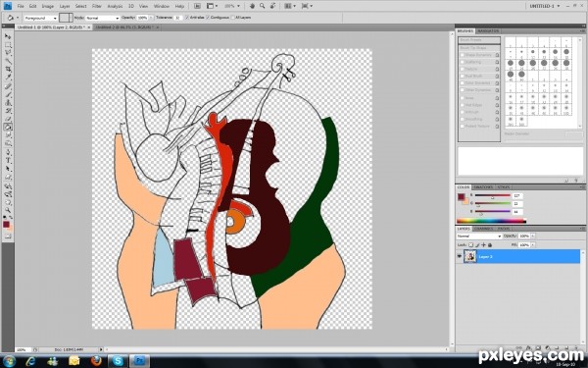588x368 pixels.
Task: Switch to the Swatches tab
Action: pyautogui.click(x=483, y=187)
